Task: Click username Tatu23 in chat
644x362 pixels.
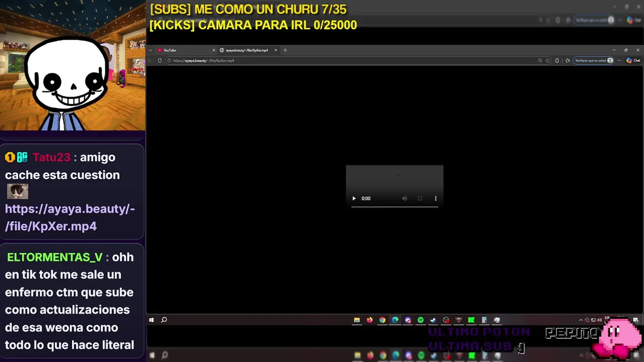Action: [51, 157]
